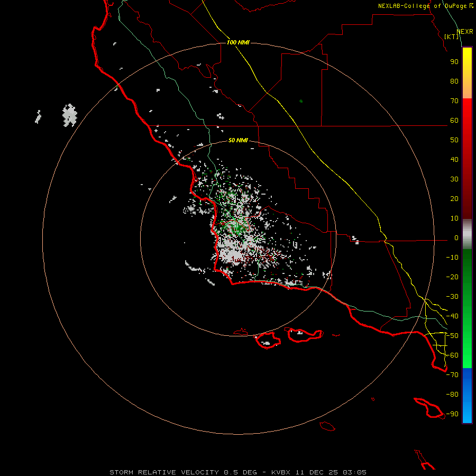Click the "STORM RELATIVE VELOCITY 0.5 DEG" title text
The width and height of the screenshot is (476, 476).
tap(183, 472)
